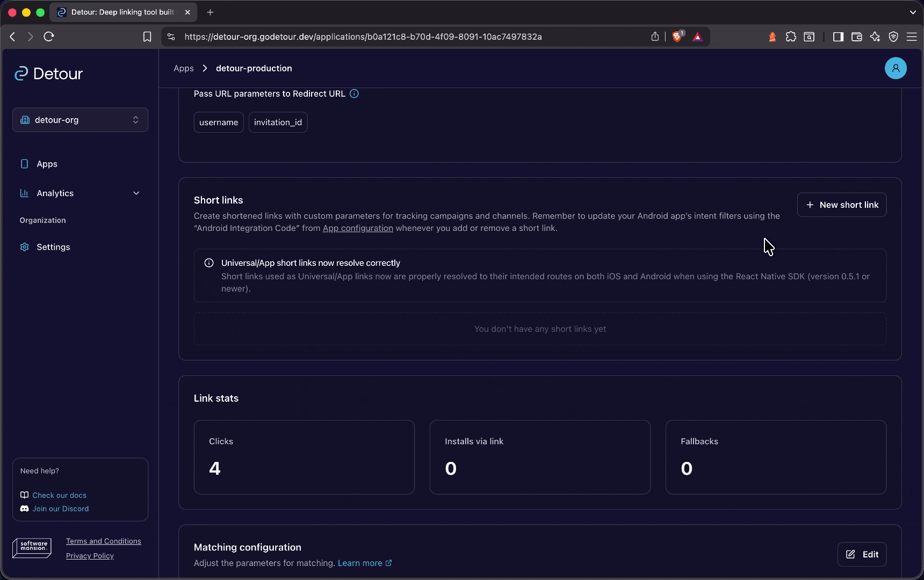Open the detour-org organization switcher
The height and width of the screenshot is (580, 924).
(x=80, y=120)
